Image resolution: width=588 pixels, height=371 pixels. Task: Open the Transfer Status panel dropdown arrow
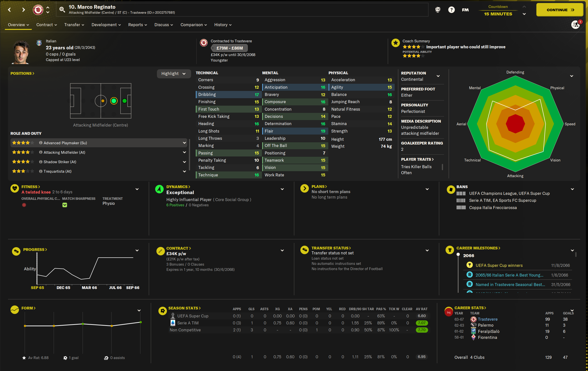click(x=427, y=250)
